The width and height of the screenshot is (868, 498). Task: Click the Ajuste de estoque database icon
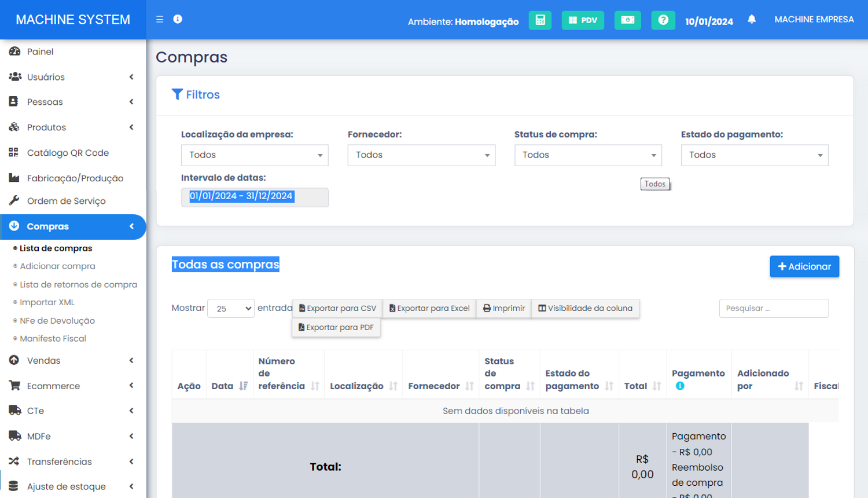[x=13, y=486]
